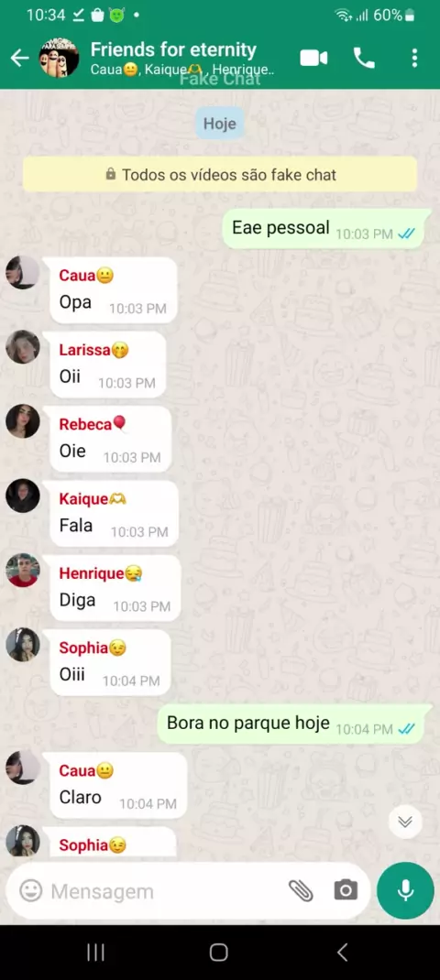
Task: Open Larissa's profile picture avatar
Action: pyautogui.click(x=23, y=346)
